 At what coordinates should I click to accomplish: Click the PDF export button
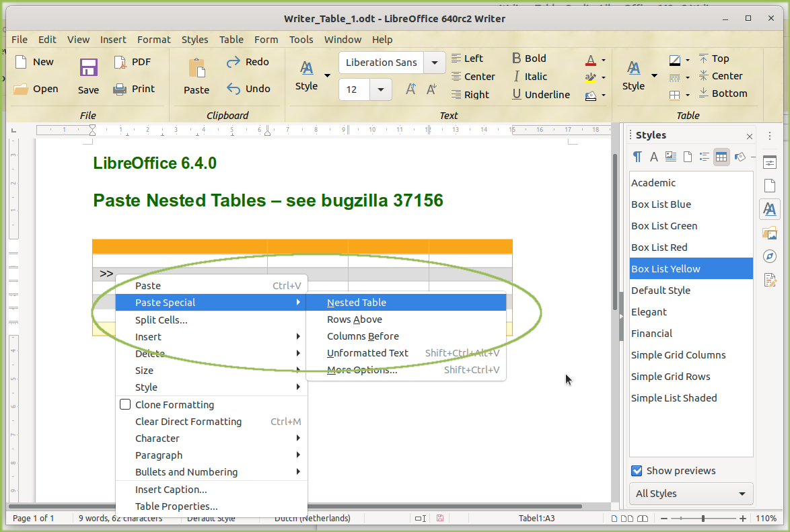[132, 61]
